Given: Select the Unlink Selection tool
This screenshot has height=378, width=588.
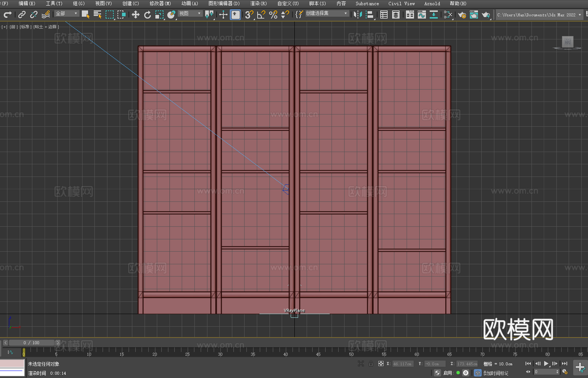Looking at the screenshot, I should [34, 14].
